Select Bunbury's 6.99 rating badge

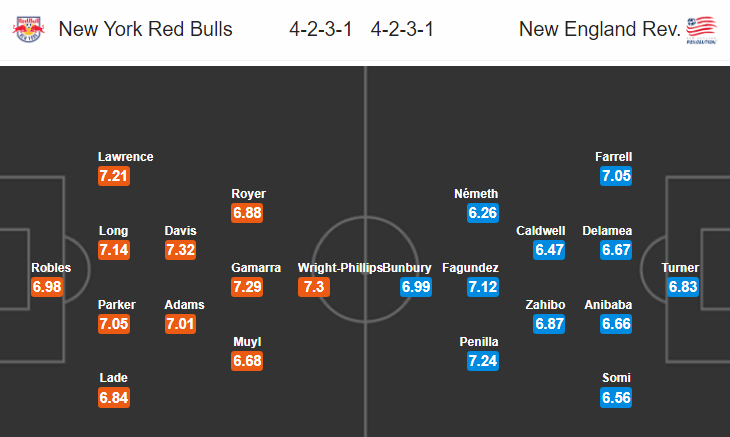click(x=416, y=287)
